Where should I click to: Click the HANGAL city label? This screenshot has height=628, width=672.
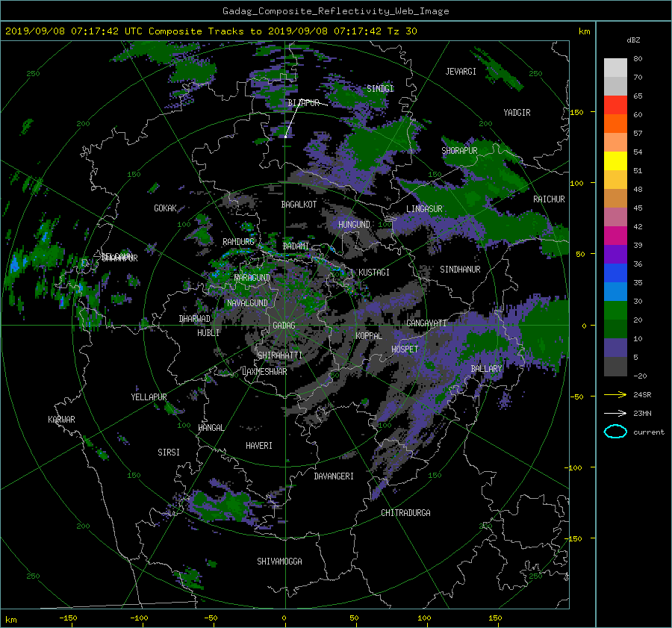211,427
